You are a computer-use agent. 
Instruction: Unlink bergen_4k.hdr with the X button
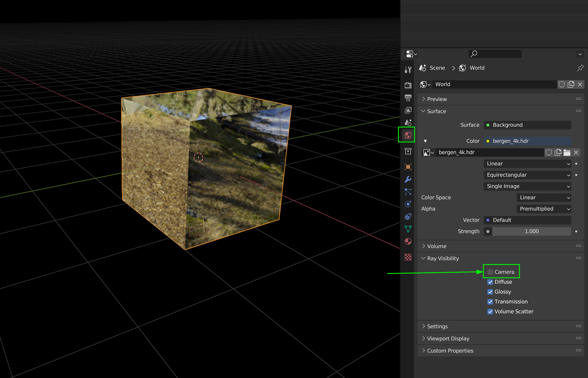coord(576,152)
